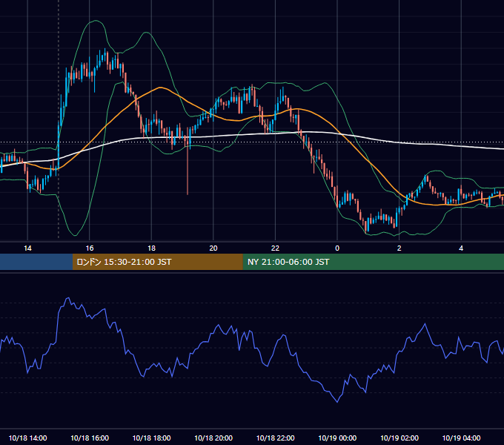
Task: Click the 16 hour label on price chart
Action: tap(90, 248)
